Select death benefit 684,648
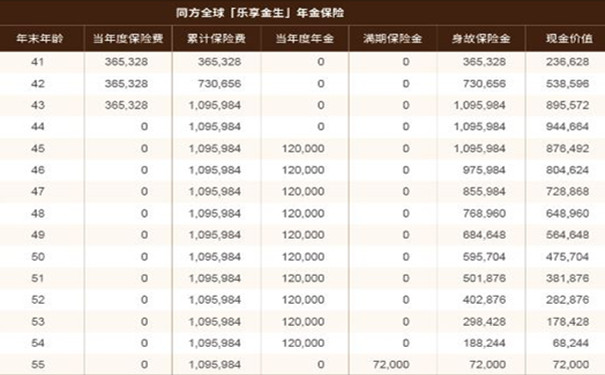 click(484, 235)
